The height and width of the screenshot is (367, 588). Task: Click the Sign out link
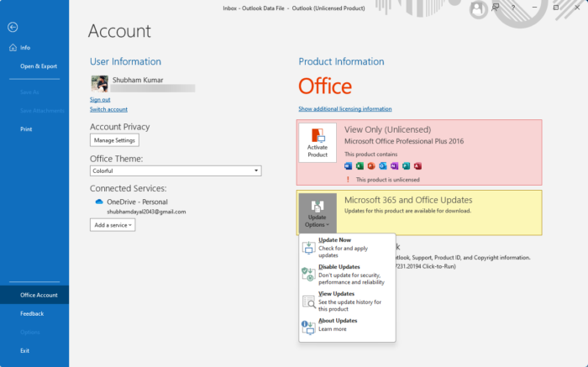[x=100, y=99]
